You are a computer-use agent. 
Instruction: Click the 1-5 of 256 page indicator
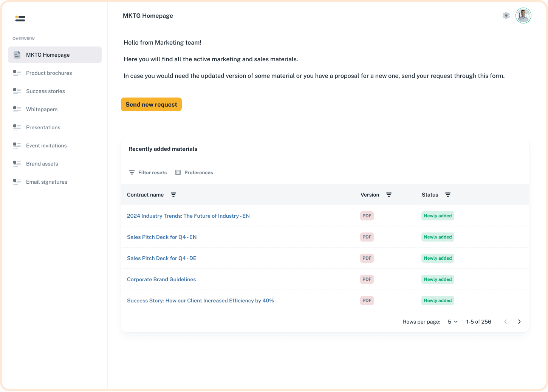(x=478, y=322)
